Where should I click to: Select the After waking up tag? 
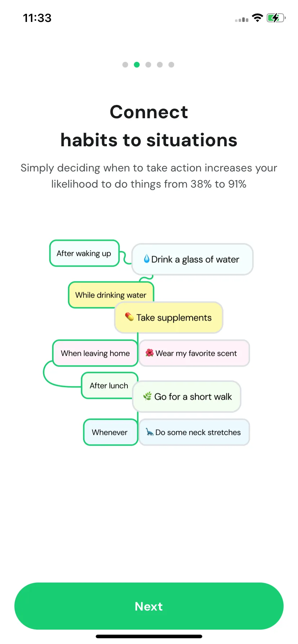click(84, 253)
